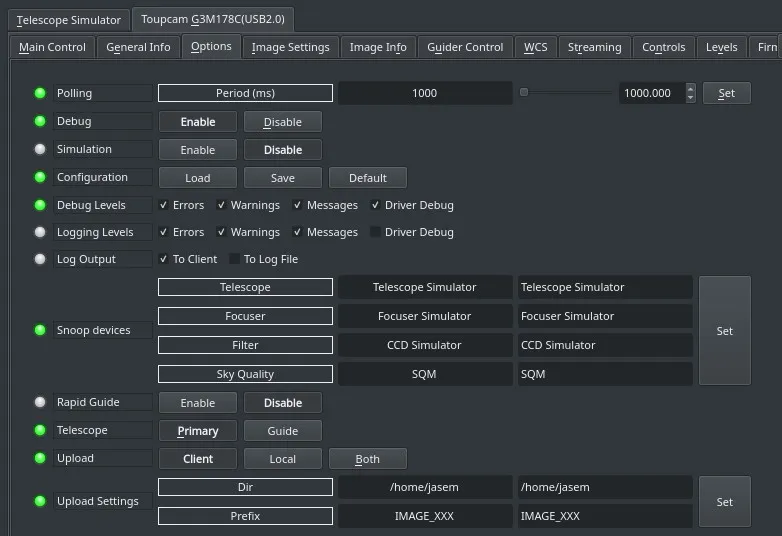Toggle Messages checkbox in Debug Levels

[297, 205]
